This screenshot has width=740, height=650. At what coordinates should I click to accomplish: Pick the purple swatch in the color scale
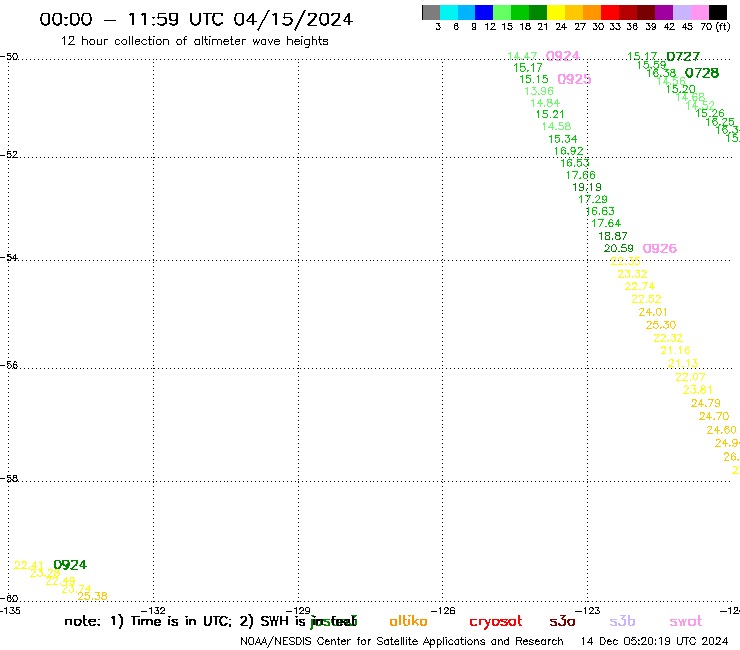(664, 12)
